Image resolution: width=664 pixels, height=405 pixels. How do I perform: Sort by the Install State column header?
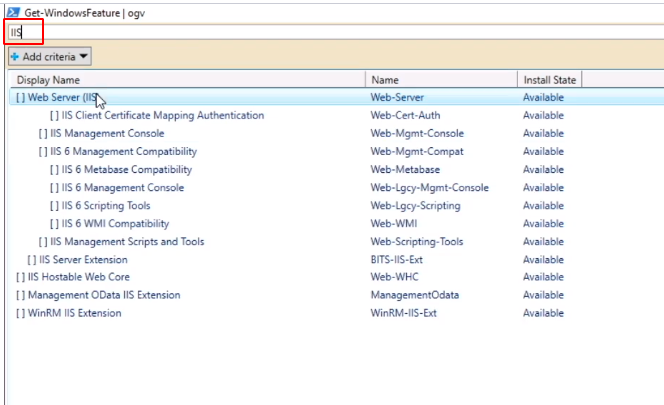[x=550, y=80]
